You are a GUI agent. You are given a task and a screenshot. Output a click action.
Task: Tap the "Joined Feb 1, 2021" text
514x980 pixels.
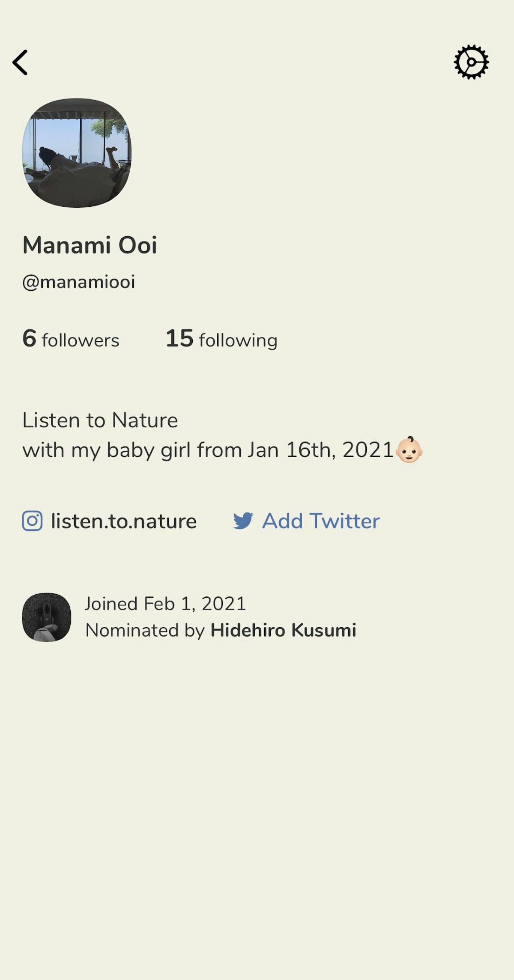(x=165, y=604)
